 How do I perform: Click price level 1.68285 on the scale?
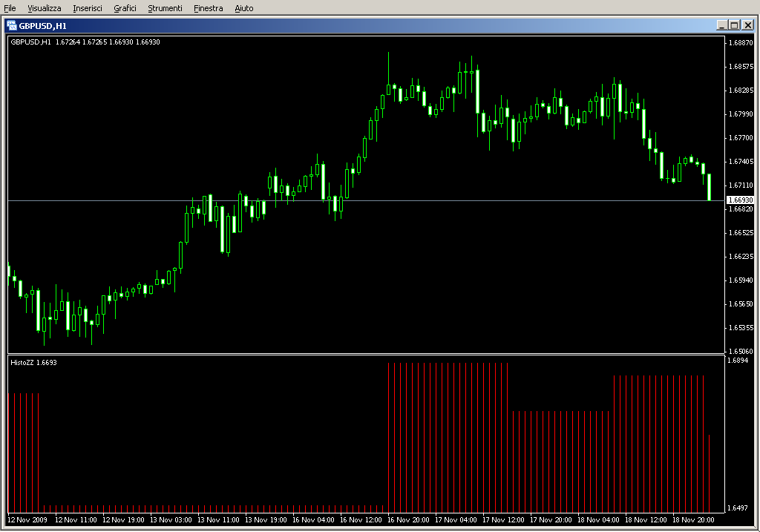click(741, 90)
